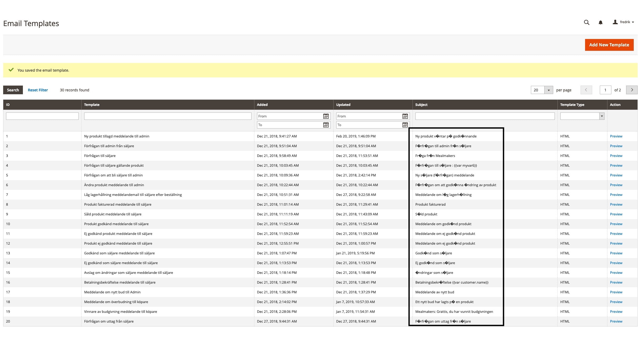Viewport: 644px width, 341px height.
Task: Click the ID filter input field
Action: tap(42, 116)
